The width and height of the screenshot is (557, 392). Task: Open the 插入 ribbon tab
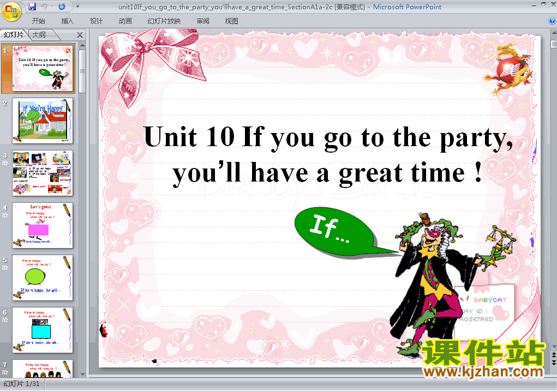67,21
